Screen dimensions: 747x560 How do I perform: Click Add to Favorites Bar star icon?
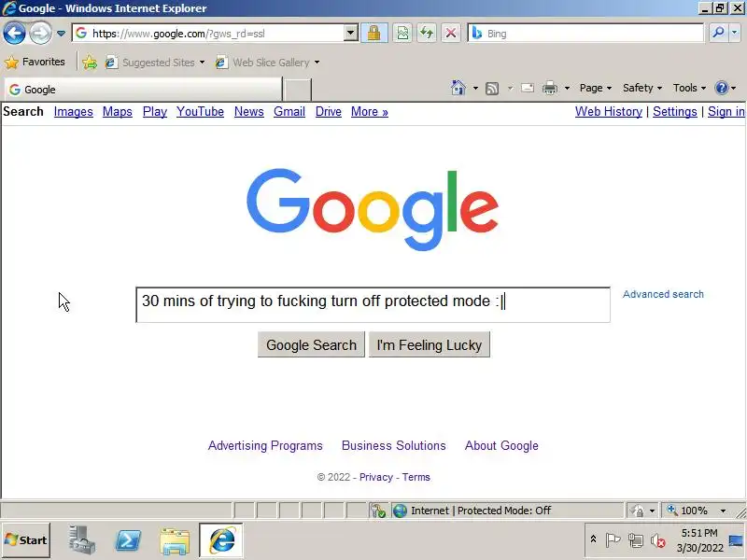89,63
